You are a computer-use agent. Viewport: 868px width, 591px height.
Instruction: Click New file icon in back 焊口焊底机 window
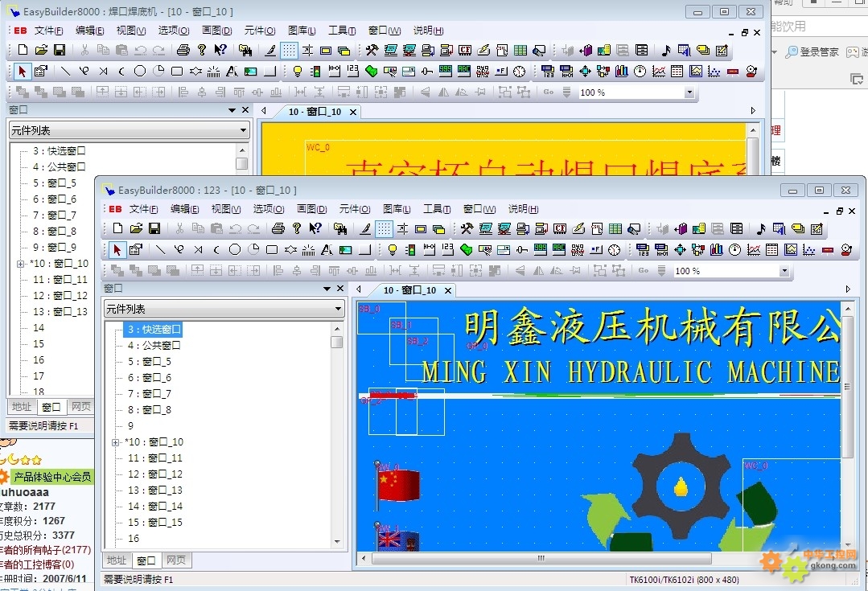tap(23, 50)
